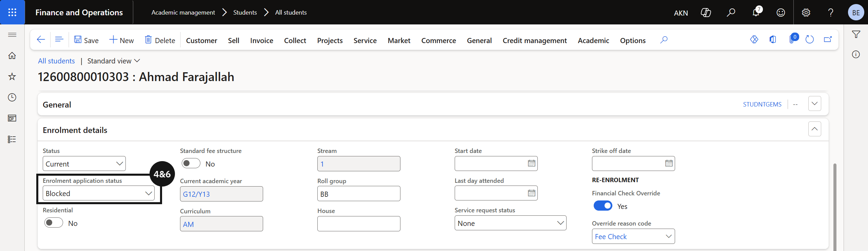Click the Stream field value 1

tap(322, 164)
